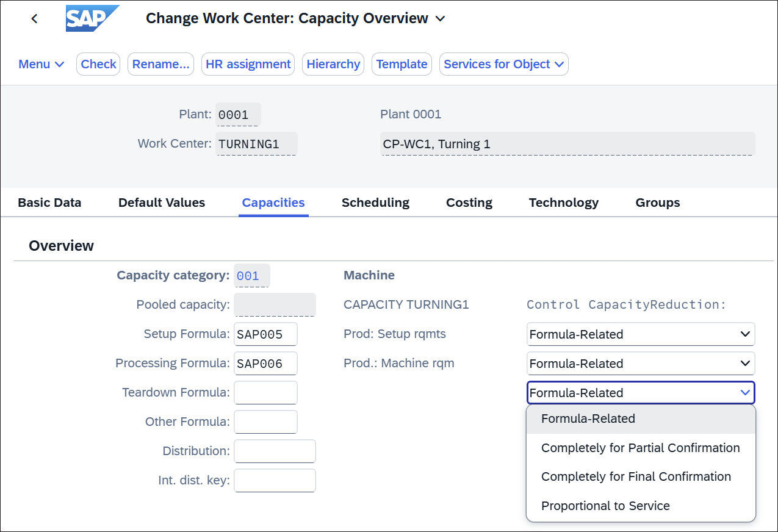The image size is (778, 532).
Task: Open the Groups tab
Action: pos(658,203)
